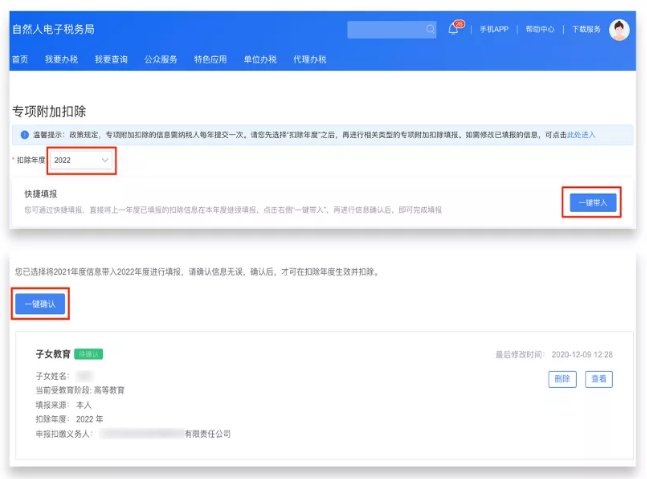Open the 我要查询 menu
647x479 pixels.
[111, 59]
